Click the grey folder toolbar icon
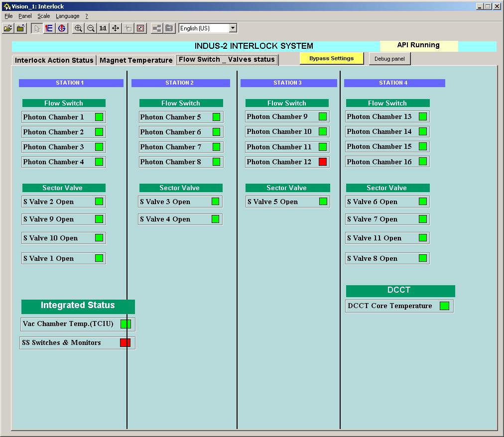The image size is (504, 437). click(x=169, y=28)
